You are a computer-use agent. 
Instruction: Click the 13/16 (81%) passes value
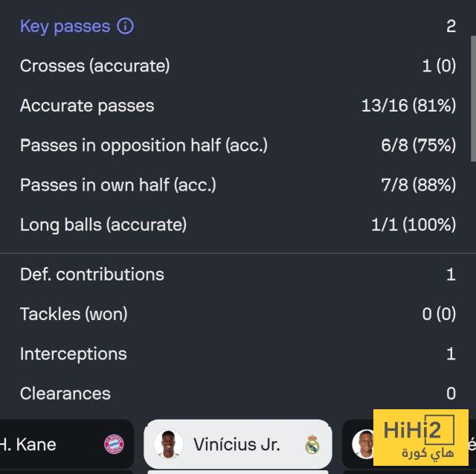click(x=408, y=106)
